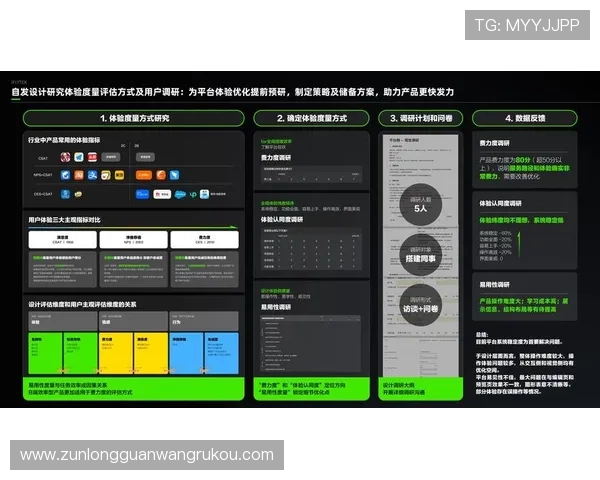Click the orange Taobao icon in NPS-CSAT row

point(79,175)
